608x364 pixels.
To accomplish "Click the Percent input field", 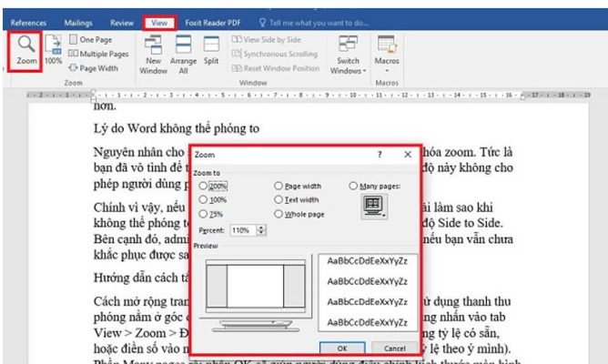I will tap(243, 230).
